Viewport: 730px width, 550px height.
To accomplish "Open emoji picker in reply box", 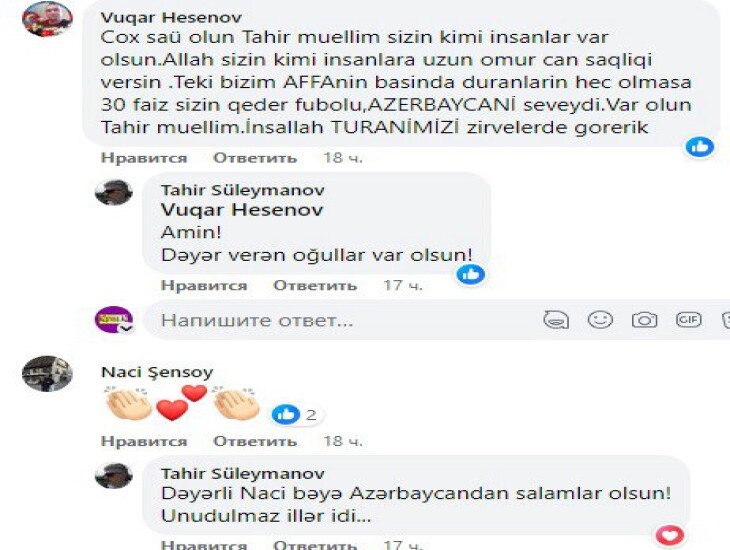I will click(x=600, y=320).
